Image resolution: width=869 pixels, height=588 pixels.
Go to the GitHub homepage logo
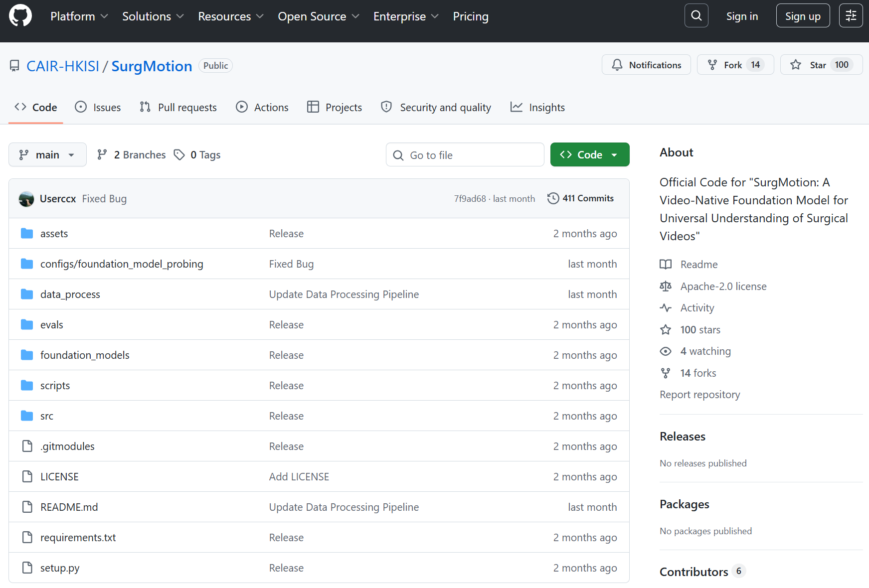coord(20,16)
